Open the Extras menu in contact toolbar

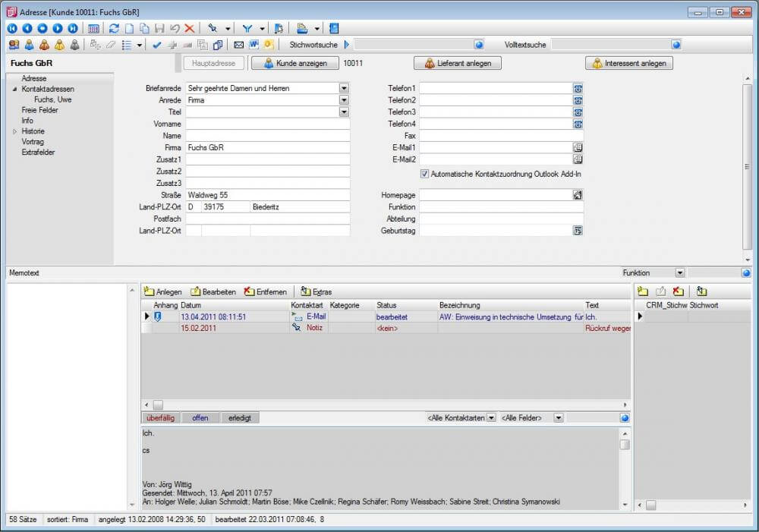[316, 292]
